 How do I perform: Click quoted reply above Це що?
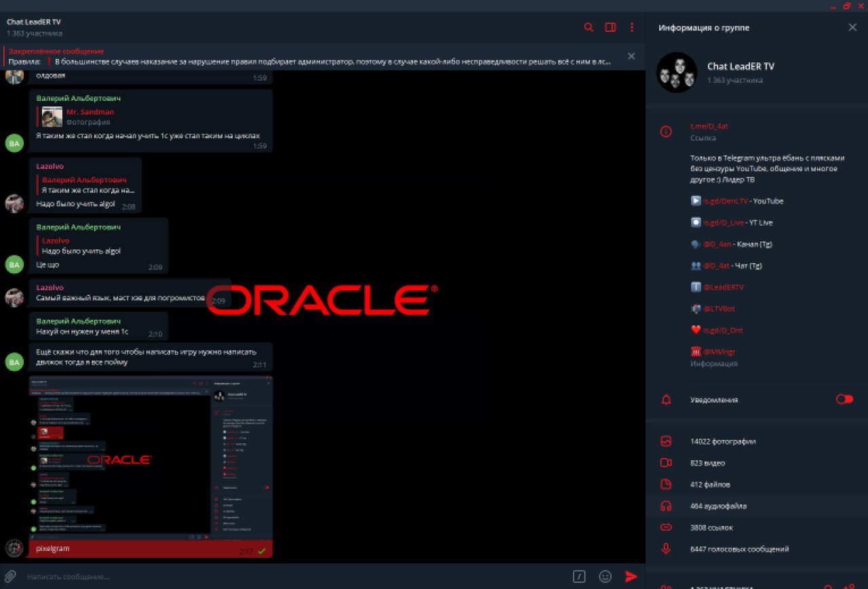tap(99, 245)
